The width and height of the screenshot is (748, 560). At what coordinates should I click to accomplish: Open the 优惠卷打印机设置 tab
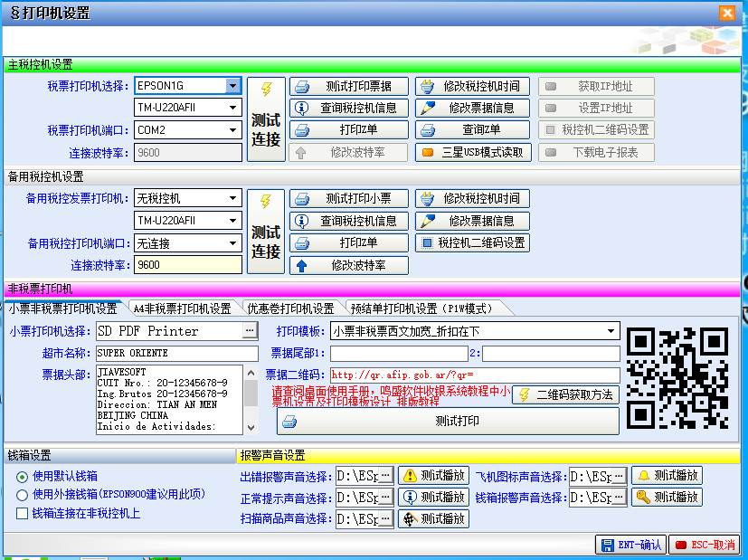pos(290,308)
